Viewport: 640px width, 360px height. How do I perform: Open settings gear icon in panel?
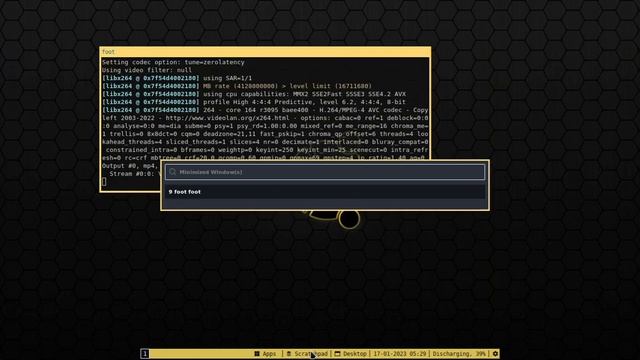pyautogui.click(x=495, y=353)
